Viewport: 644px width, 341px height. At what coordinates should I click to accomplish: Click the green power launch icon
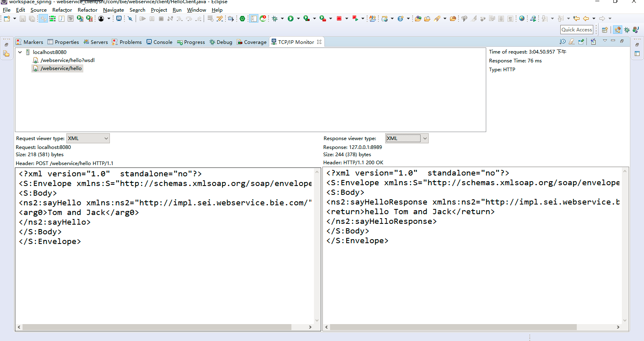242,19
